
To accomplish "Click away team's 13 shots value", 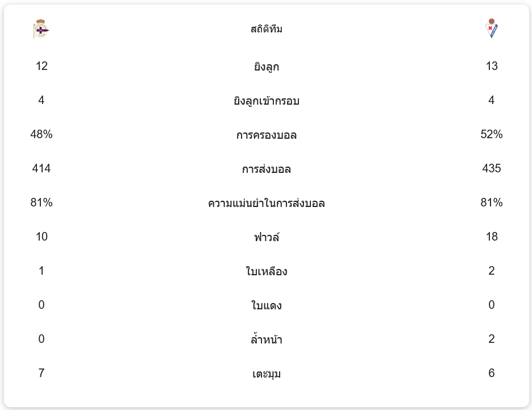I will (x=492, y=67).
